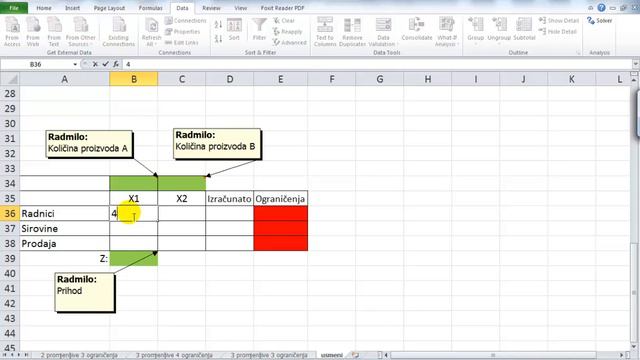Click the From Access icon
The width and height of the screenshot is (640, 360).
(x=12, y=32)
